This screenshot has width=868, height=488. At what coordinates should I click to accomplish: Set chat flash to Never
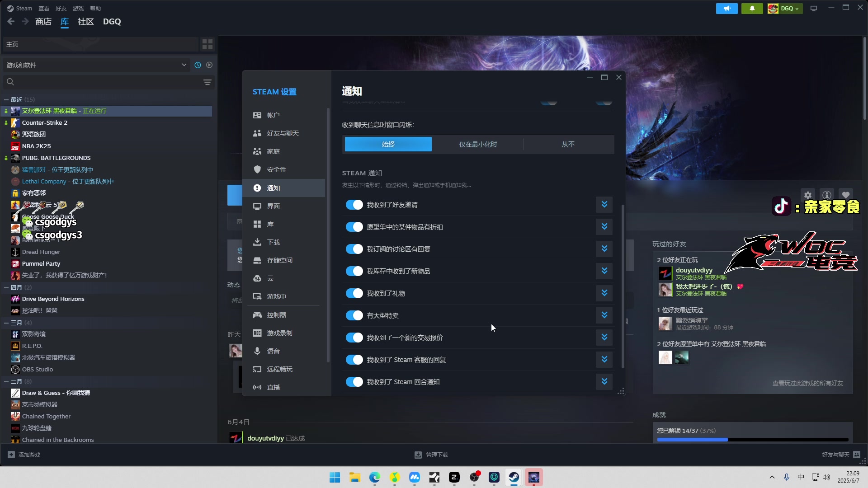pyautogui.click(x=568, y=144)
